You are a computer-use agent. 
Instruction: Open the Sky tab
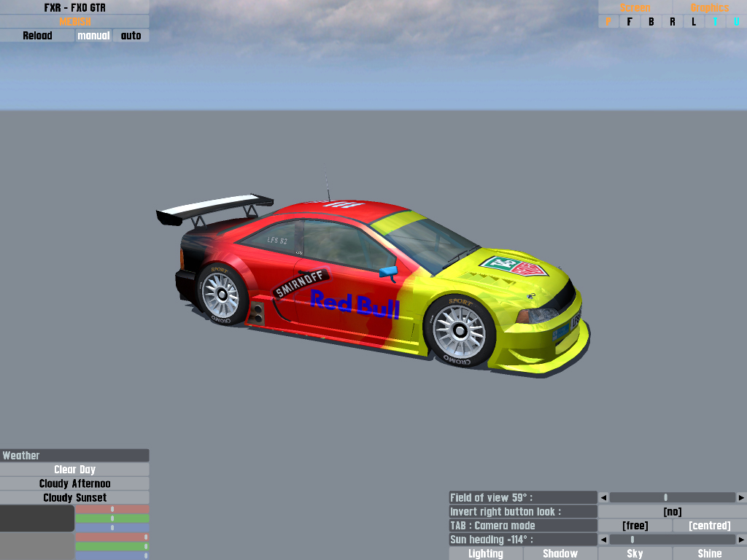point(635,554)
